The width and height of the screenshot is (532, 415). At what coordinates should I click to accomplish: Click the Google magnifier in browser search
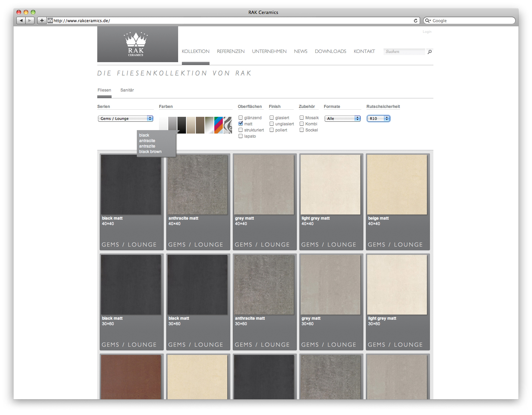coord(428,20)
